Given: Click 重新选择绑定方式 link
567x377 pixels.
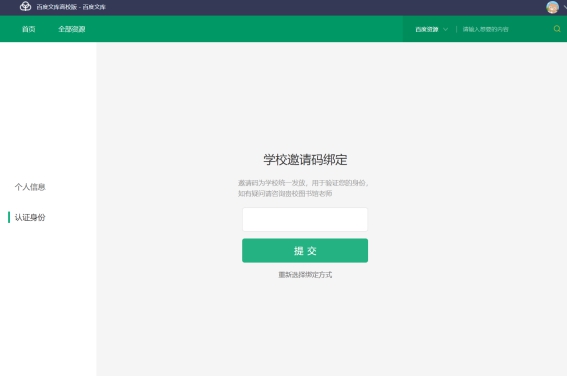Looking at the screenshot, I should point(305,275).
